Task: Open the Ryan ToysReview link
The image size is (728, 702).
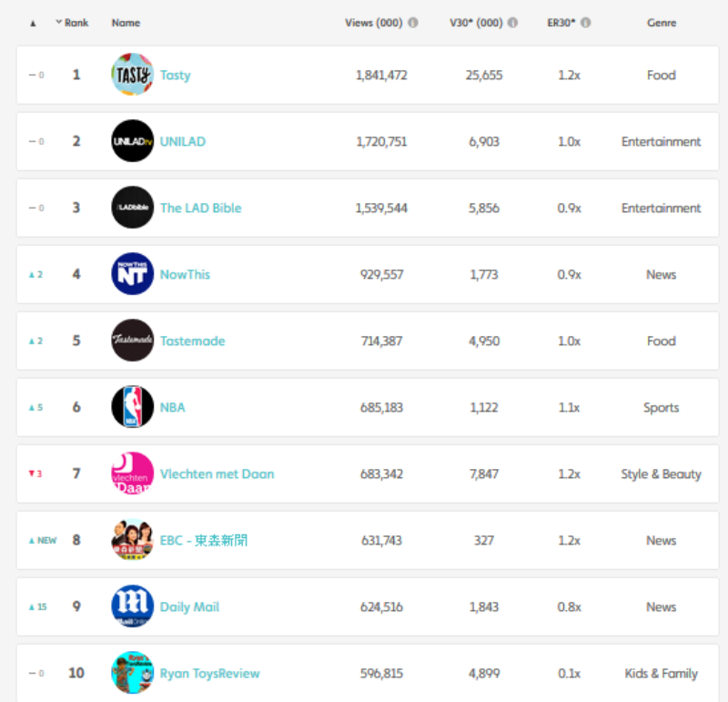Action: (210, 673)
